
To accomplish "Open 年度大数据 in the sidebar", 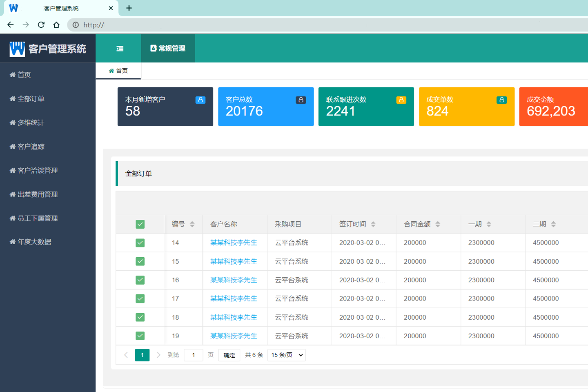I will click(x=48, y=242).
